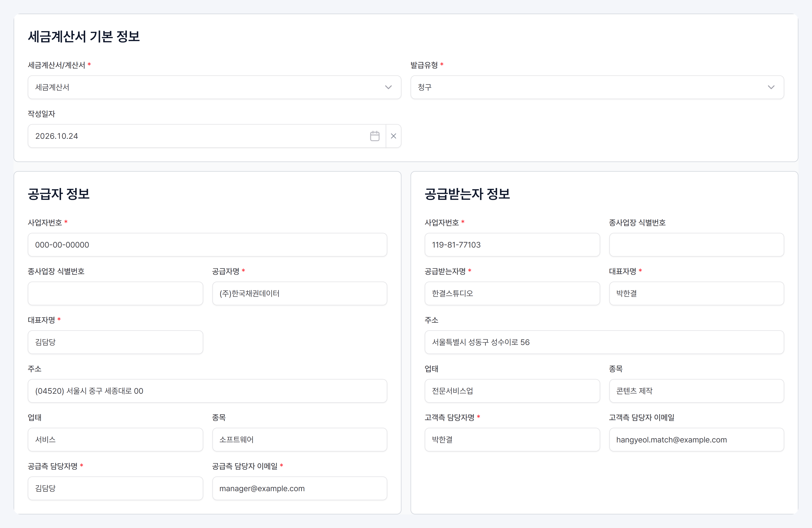Screen dimensions: 812x528
Task: Click the recipient 종목 field 콘텐츠 제작
Action: (x=696, y=391)
